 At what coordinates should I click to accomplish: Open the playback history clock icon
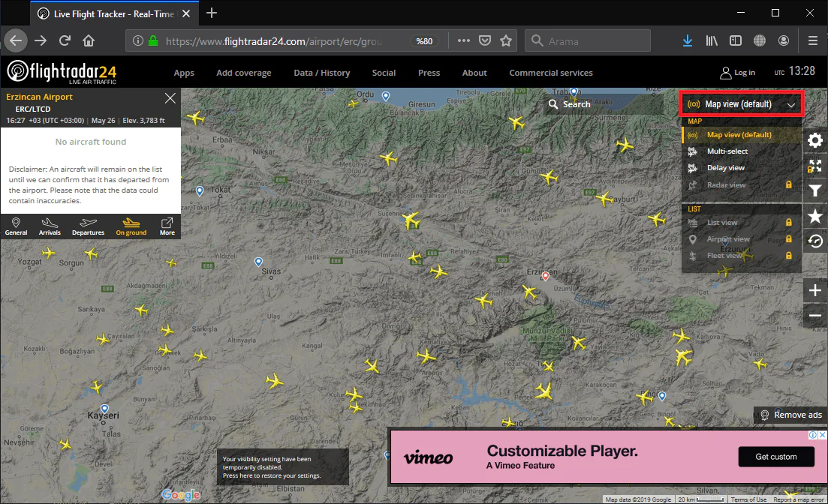coord(814,241)
